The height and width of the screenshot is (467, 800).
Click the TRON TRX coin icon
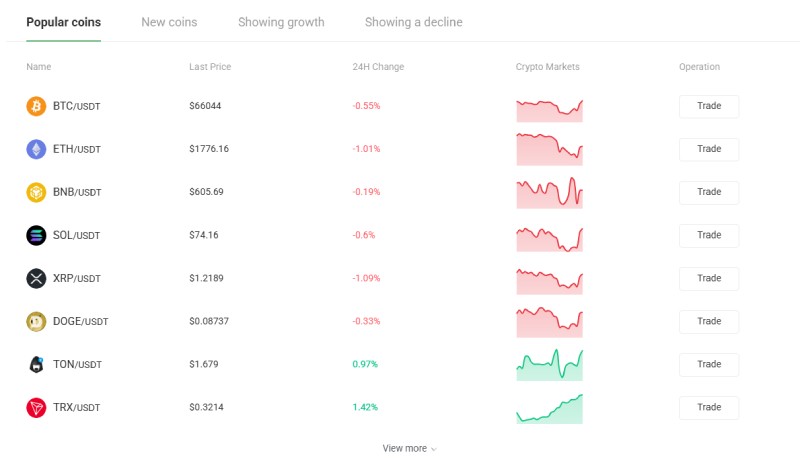pos(36,407)
